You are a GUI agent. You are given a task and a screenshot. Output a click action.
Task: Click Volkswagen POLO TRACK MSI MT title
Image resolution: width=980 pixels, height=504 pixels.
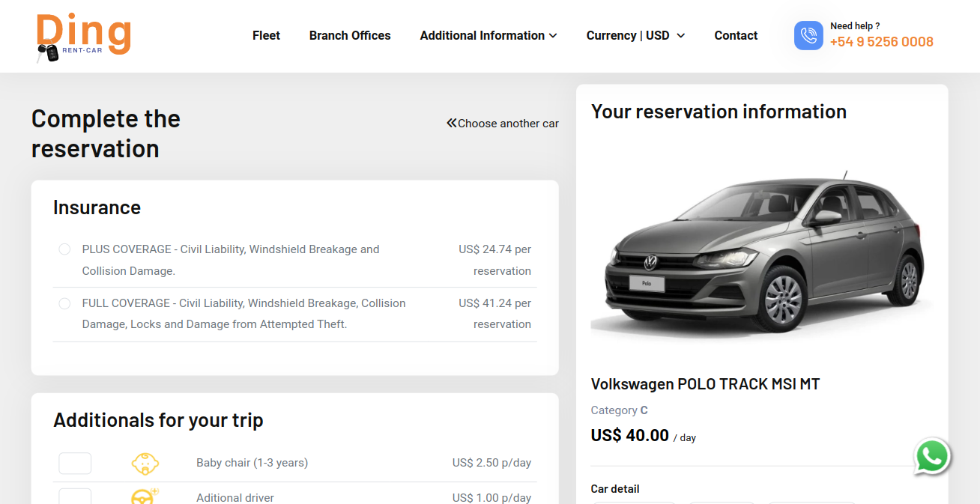[705, 384]
